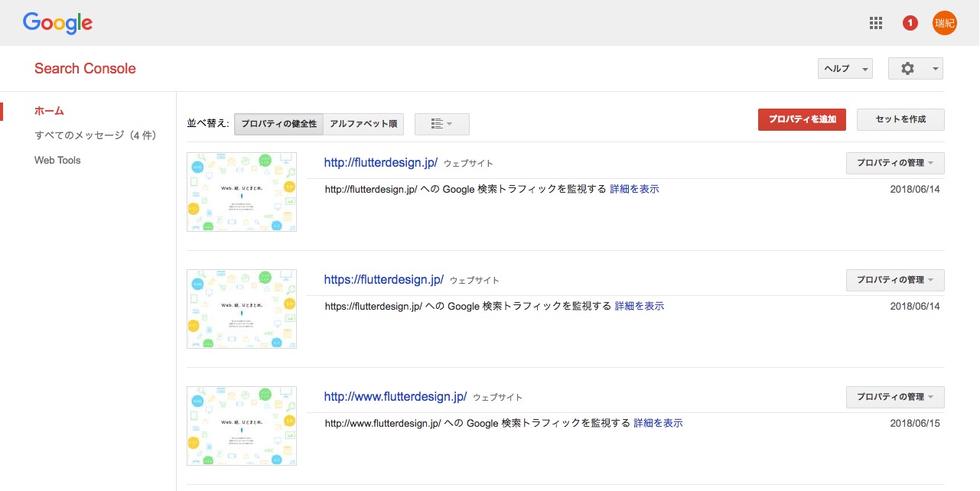Click the Search Console title

click(x=85, y=69)
